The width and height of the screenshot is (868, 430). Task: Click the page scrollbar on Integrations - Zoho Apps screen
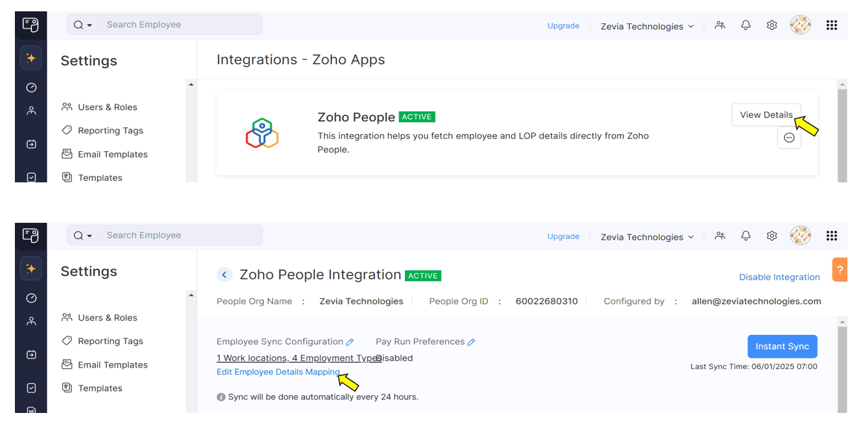[842, 135]
